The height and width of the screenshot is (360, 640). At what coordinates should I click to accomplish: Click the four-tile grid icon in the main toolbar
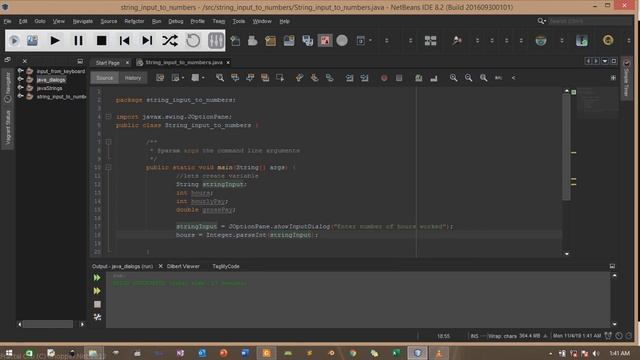tap(430, 40)
